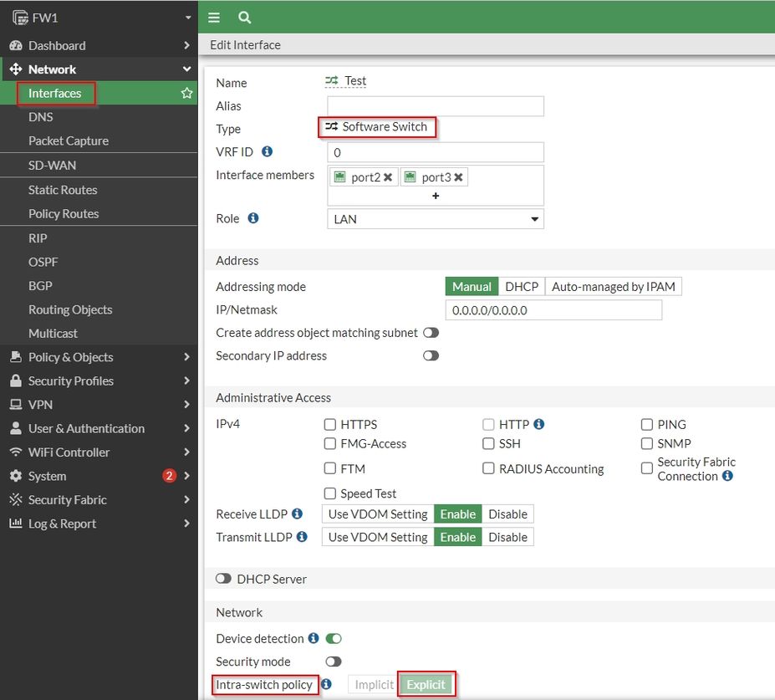Image resolution: width=775 pixels, height=700 pixels.
Task: Click Intra-switch policy info icon
Action: pyautogui.click(x=327, y=684)
